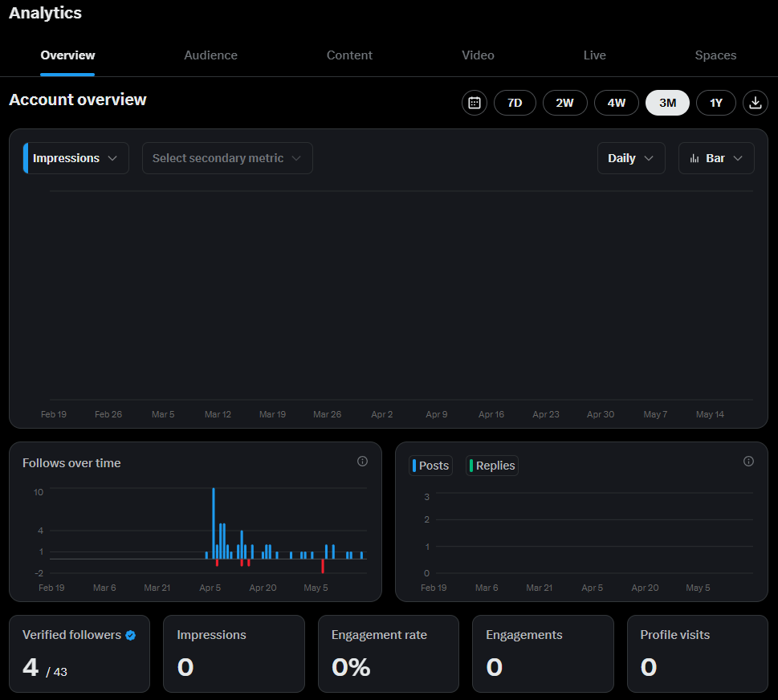Toggle the Posts series in chart
This screenshot has width=778, height=700.
[430, 466]
